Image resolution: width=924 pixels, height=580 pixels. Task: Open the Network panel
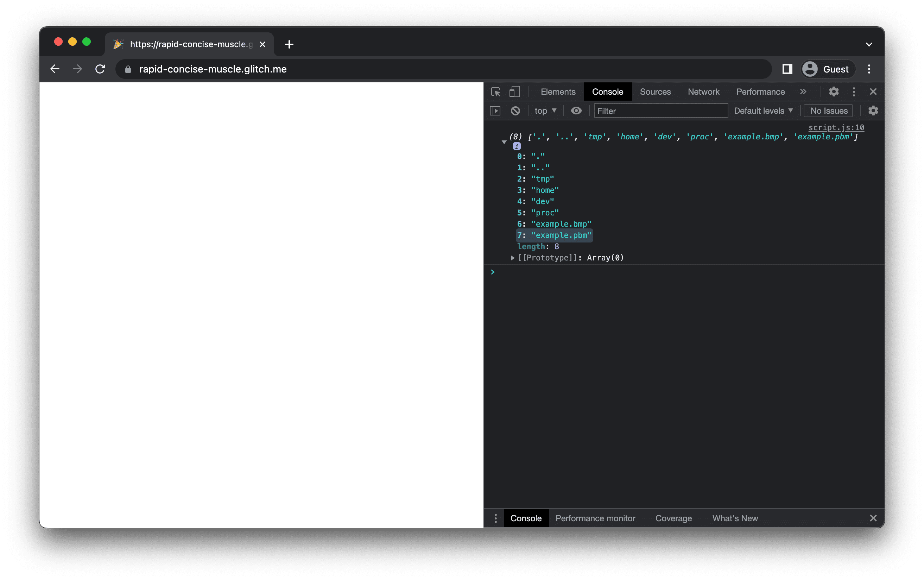click(x=704, y=92)
